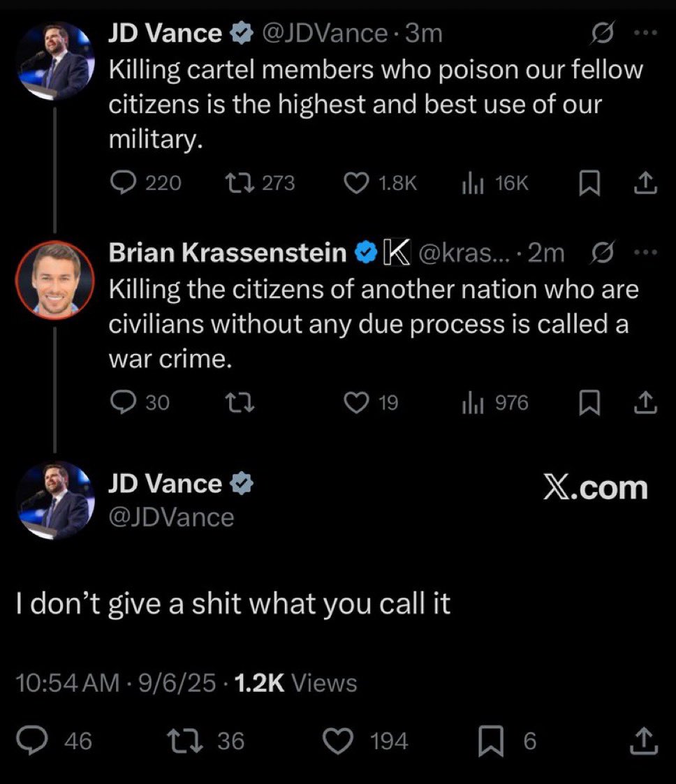Bookmark JD Vance's cartel members tweet

pyautogui.click(x=591, y=183)
